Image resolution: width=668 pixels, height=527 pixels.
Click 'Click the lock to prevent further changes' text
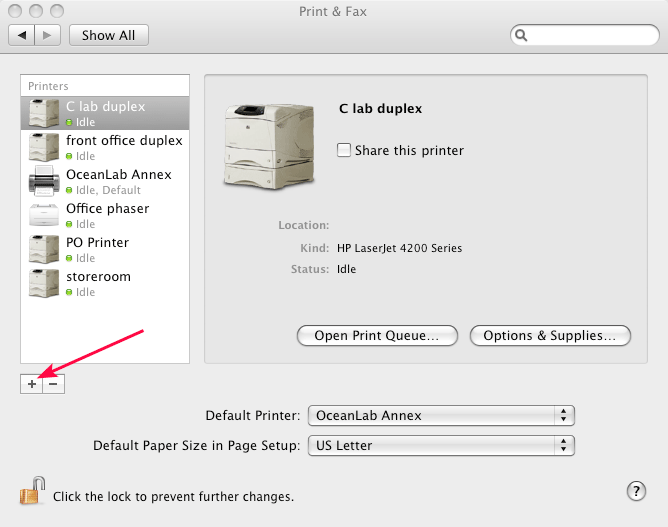pyautogui.click(x=173, y=497)
